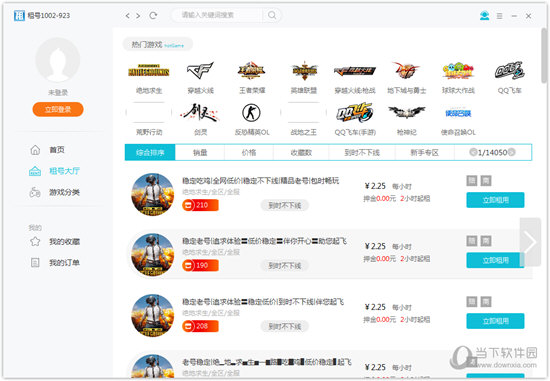Sort listings by 销量 tab
550x381 pixels.
point(200,153)
